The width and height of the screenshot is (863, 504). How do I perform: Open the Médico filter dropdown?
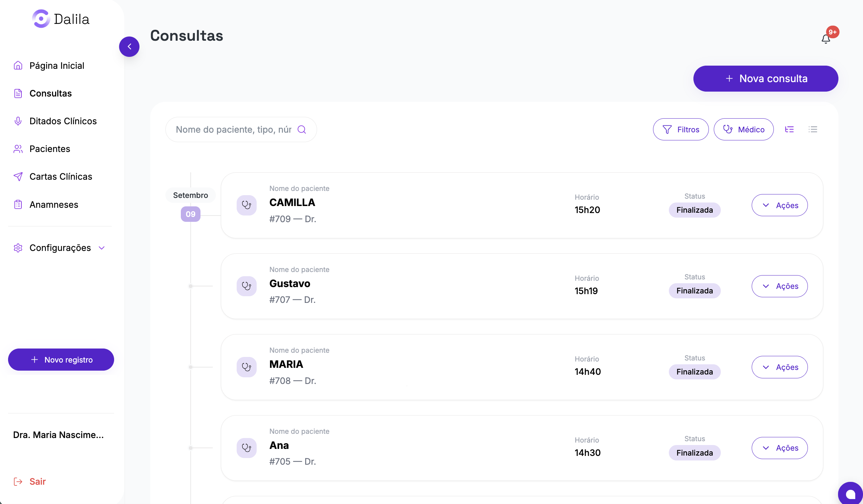(744, 130)
